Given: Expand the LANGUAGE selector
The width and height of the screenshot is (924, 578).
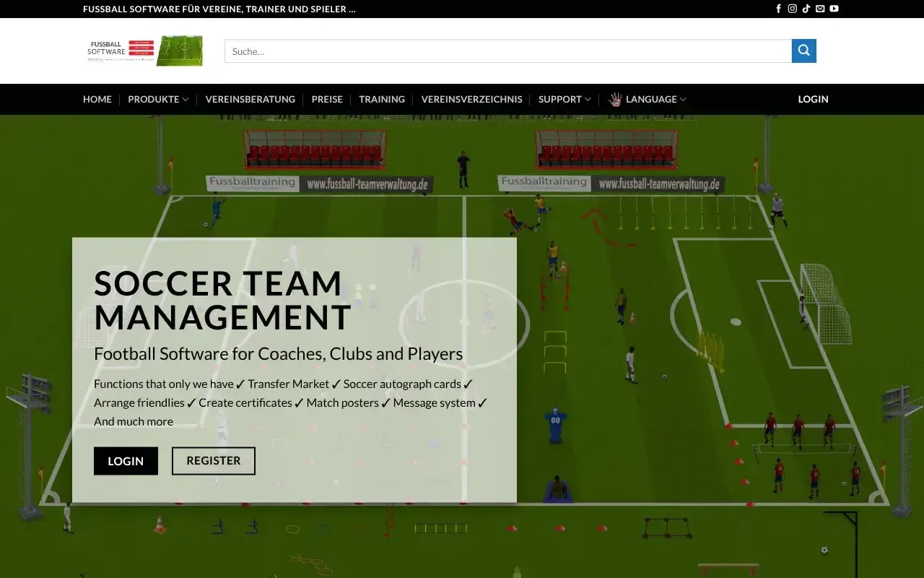Looking at the screenshot, I should (x=652, y=99).
